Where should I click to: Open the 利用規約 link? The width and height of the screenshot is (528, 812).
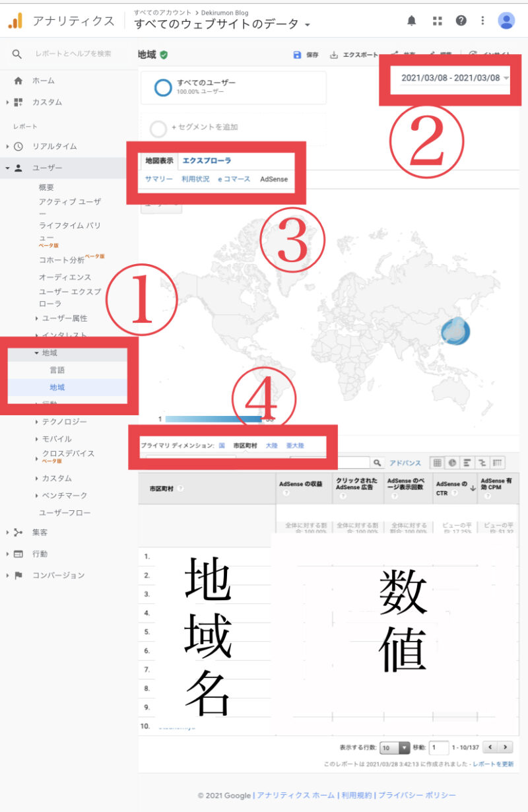point(356,795)
